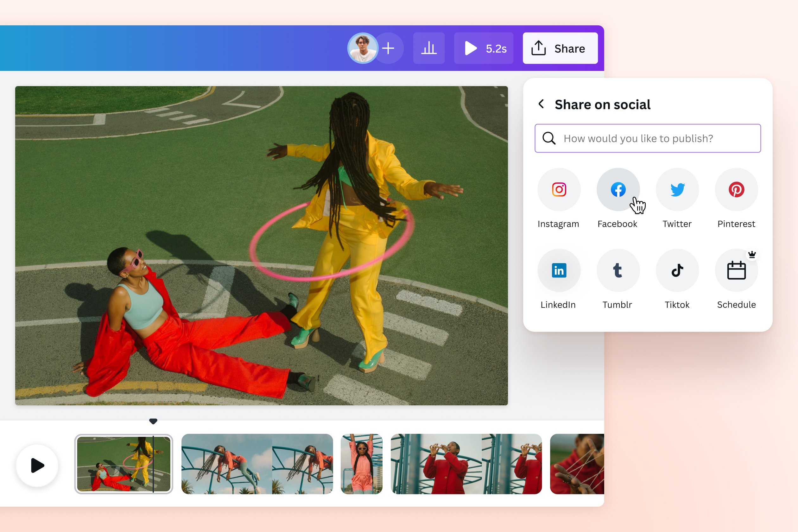Open the Schedule post option
Viewport: 798px width, 532px height.
(x=736, y=270)
